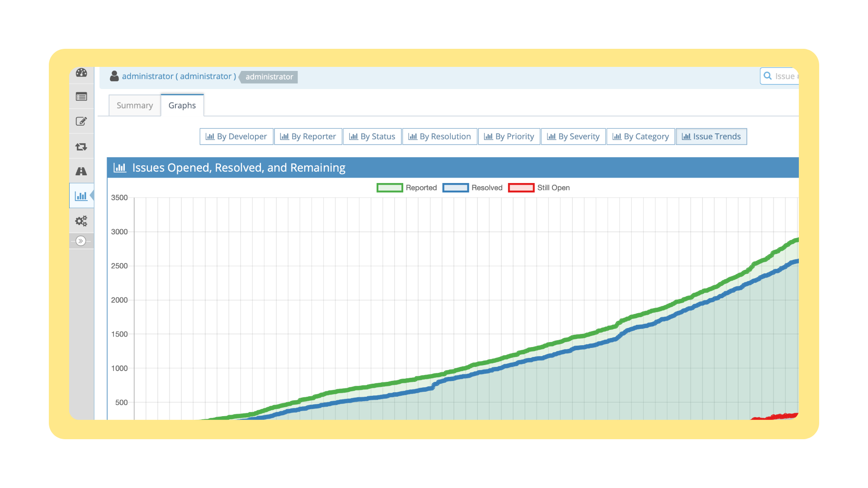Click inside the Issue # search field
Screen dimensions: 868x488
[x=789, y=76]
